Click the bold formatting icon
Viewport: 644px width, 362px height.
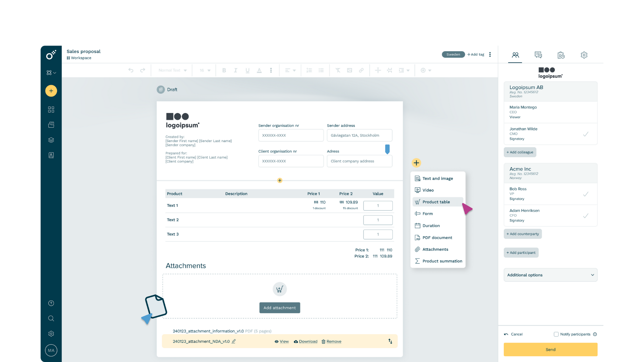(x=224, y=70)
